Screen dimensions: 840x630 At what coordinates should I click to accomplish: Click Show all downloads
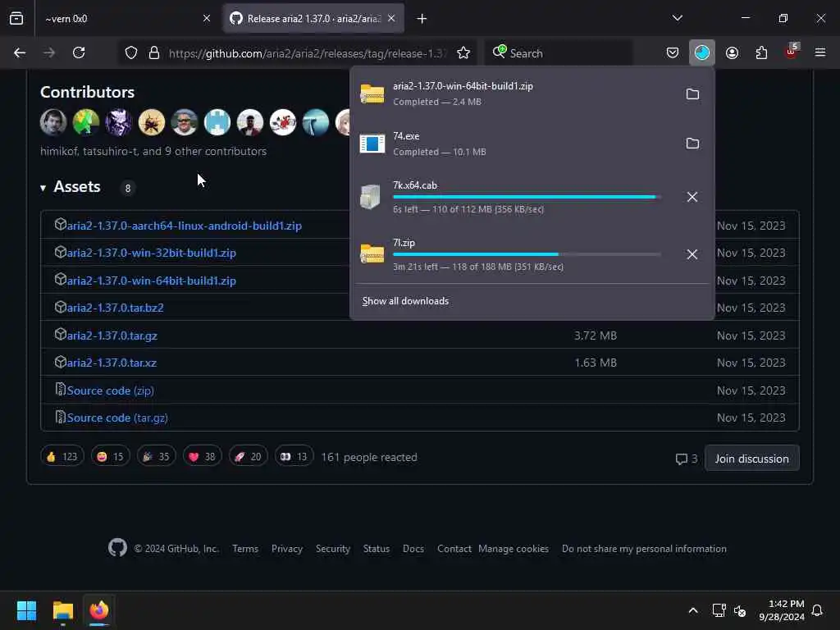(x=405, y=301)
